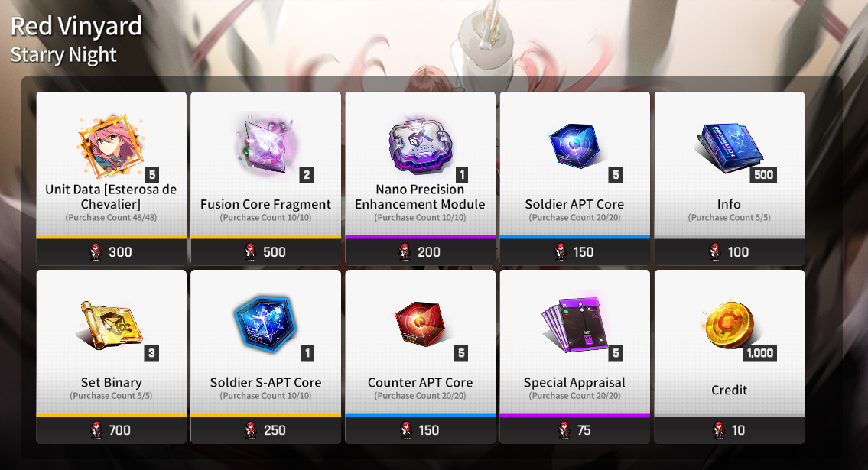Screen dimensions: 868x470
Task: Buy Unit Data for 300 currency
Action: tap(111, 252)
